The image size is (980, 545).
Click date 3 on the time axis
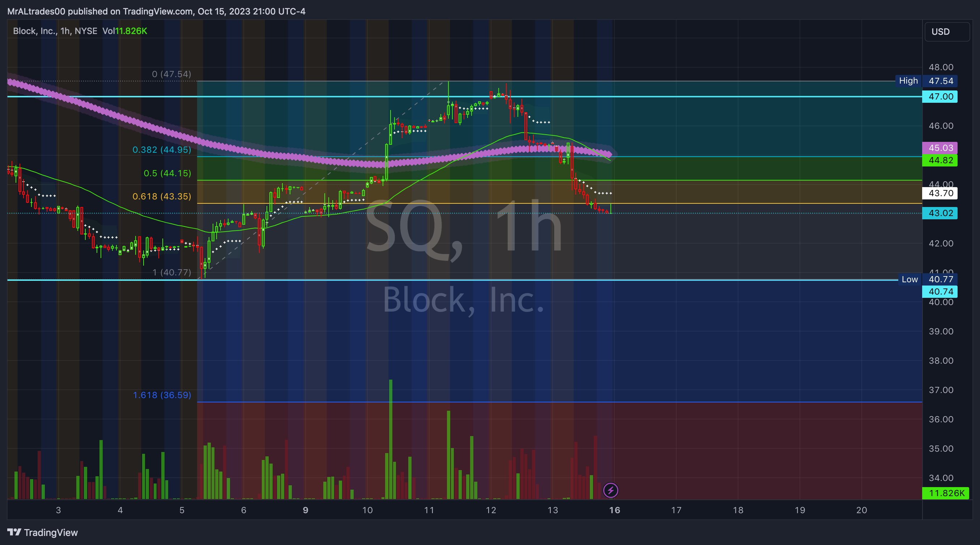coord(58,510)
